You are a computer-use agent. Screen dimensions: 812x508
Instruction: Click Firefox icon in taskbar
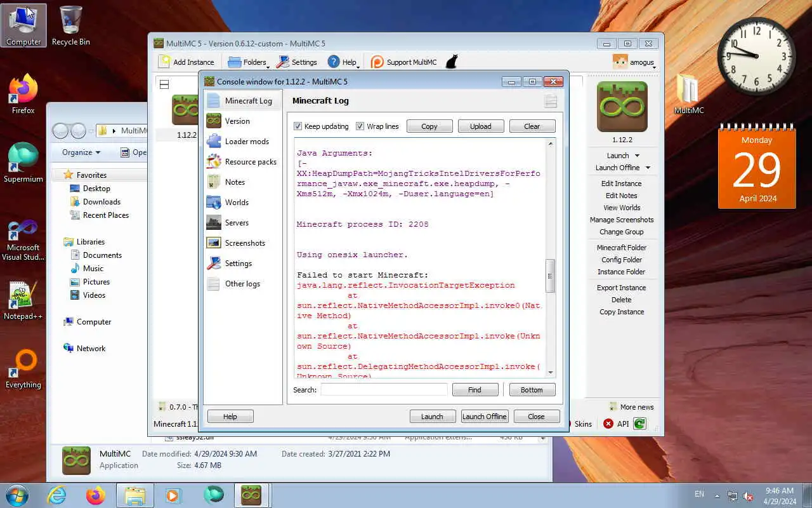96,495
